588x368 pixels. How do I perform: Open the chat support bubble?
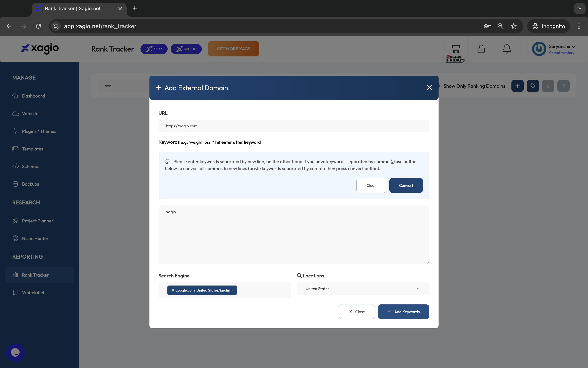[15, 352]
